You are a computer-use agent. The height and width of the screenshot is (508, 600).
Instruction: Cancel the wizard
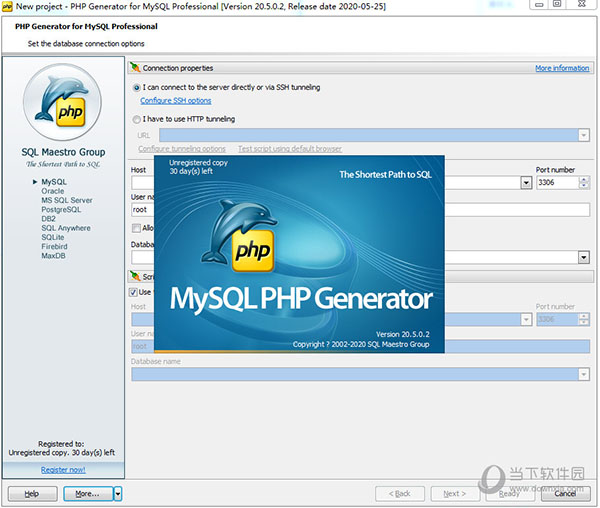(566, 494)
